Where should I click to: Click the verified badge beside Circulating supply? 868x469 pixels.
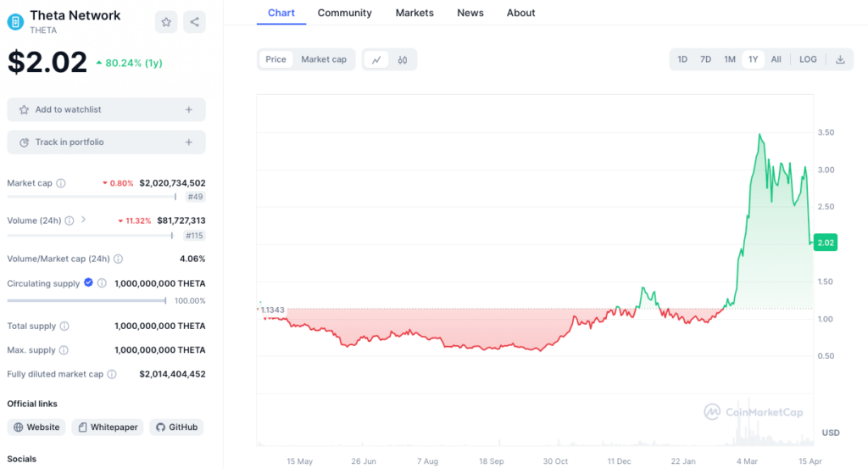coord(88,282)
